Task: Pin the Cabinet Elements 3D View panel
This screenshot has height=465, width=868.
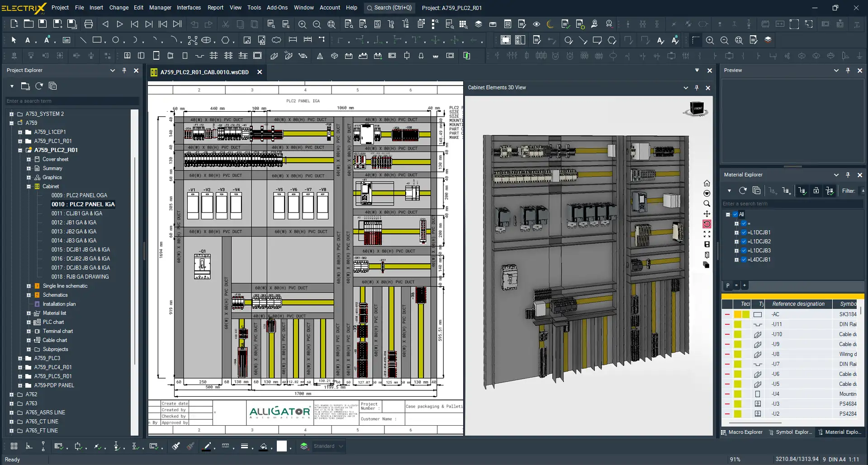Action: pos(697,88)
